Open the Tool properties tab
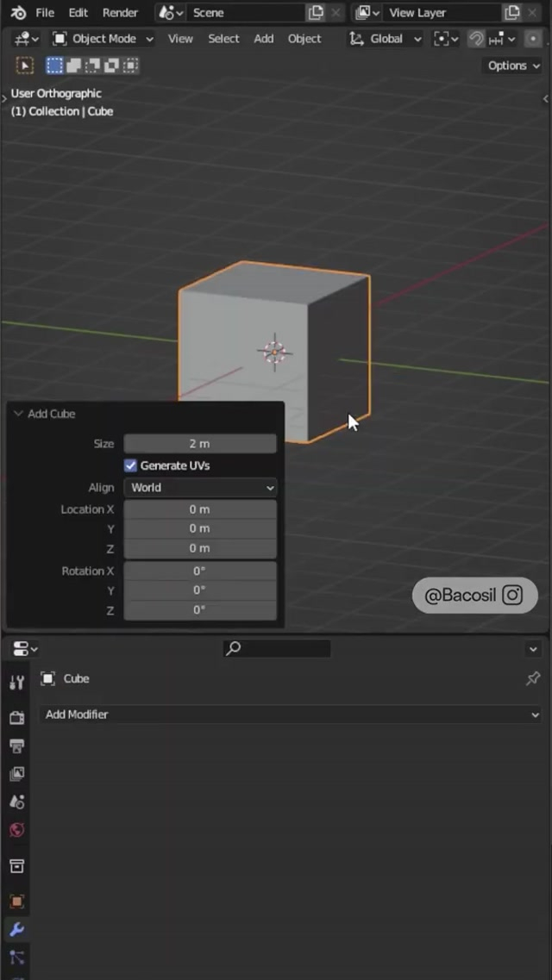The image size is (552, 980). coord(16,683)
